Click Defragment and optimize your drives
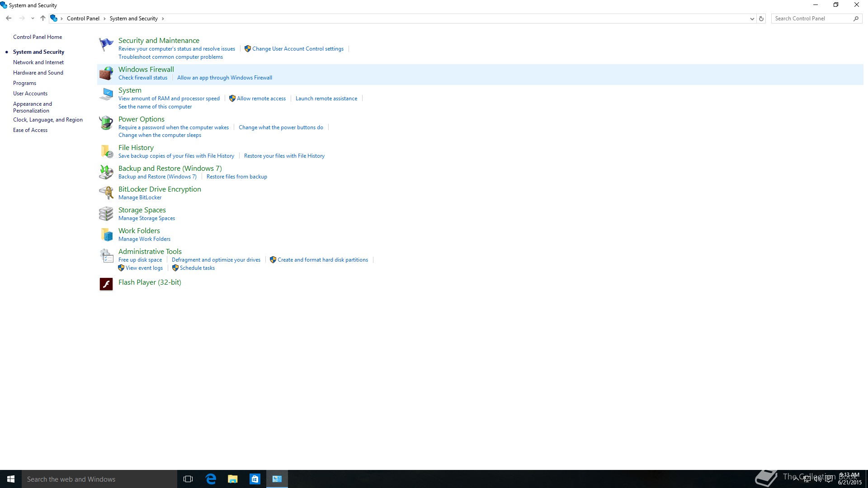 [216, 260]
